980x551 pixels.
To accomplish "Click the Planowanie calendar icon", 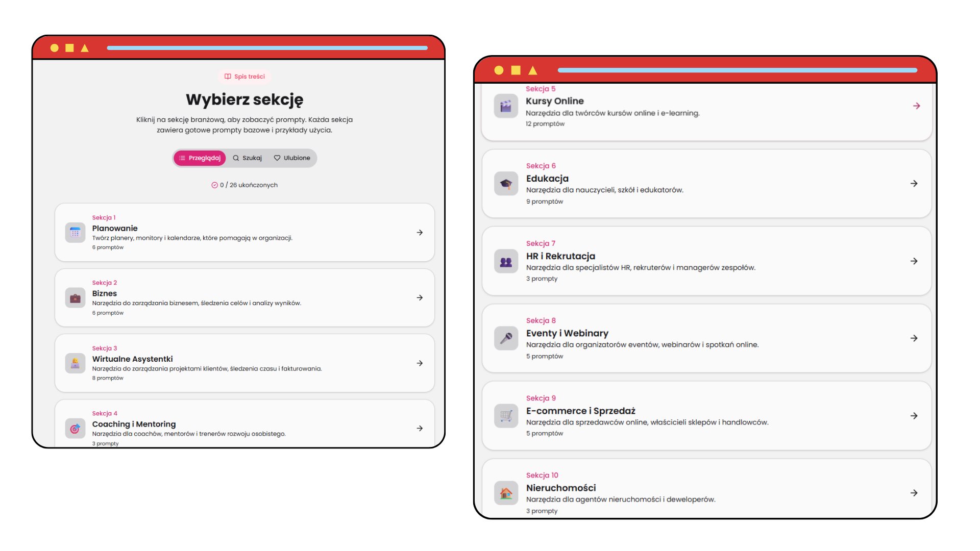I will (x=75, y=233).
